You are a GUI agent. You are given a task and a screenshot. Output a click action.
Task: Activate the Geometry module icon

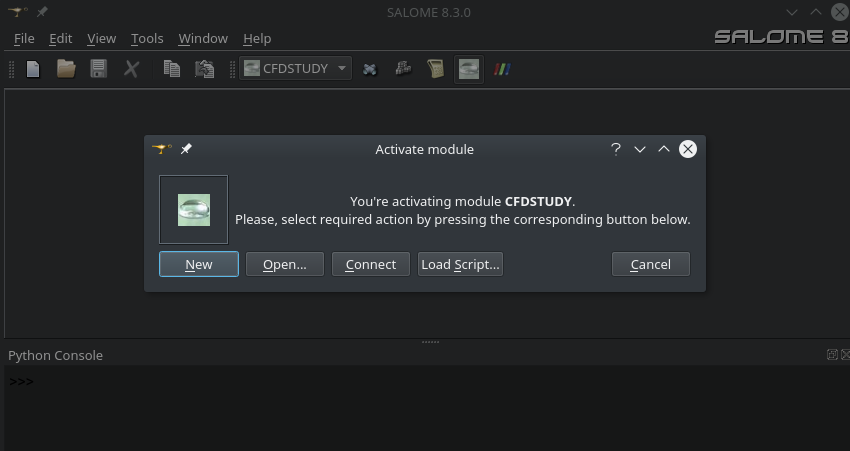370,69
